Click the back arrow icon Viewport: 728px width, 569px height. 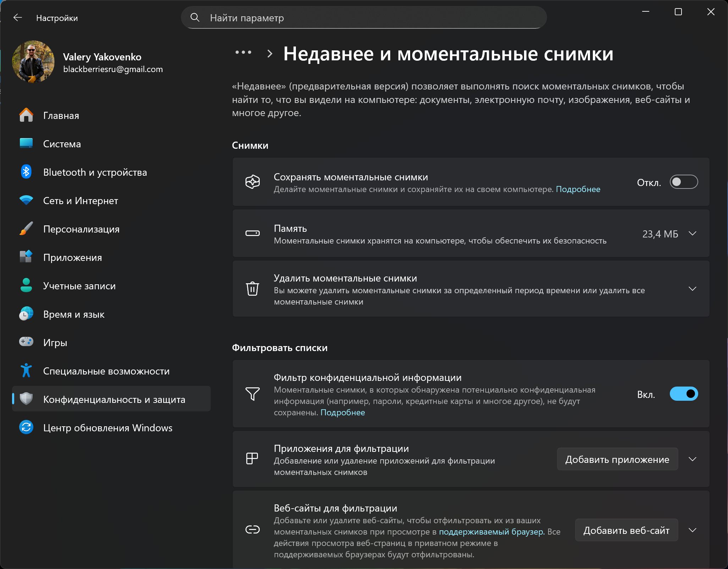[x=17, y=18]
